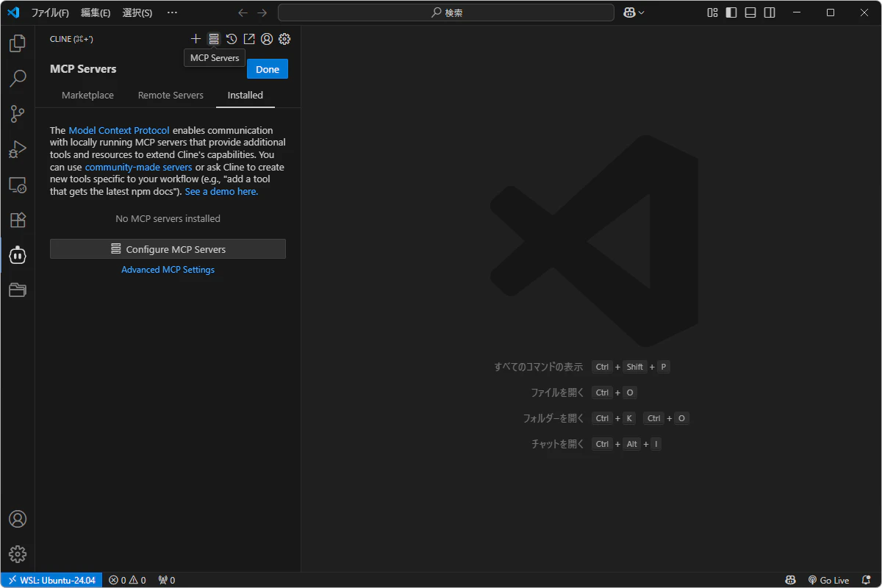This screenshot has height=588, width=882.
Task: Select the Installed tab
Action: 245,96
